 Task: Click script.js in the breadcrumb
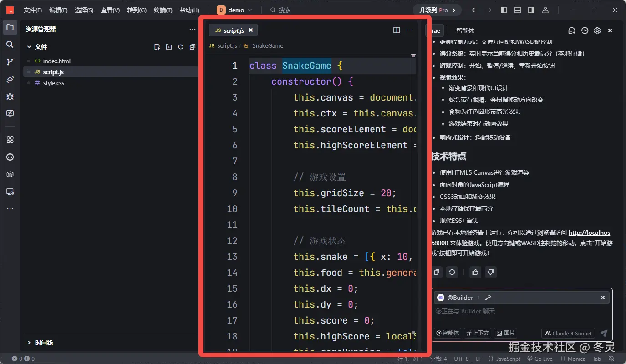[x=227, y=45]
